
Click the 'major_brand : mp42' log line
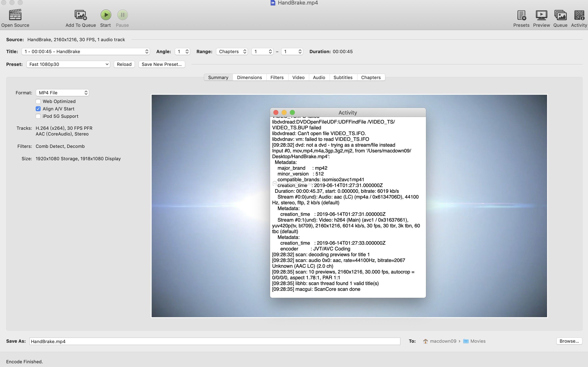pyautogui.click(x=302, y=168)
